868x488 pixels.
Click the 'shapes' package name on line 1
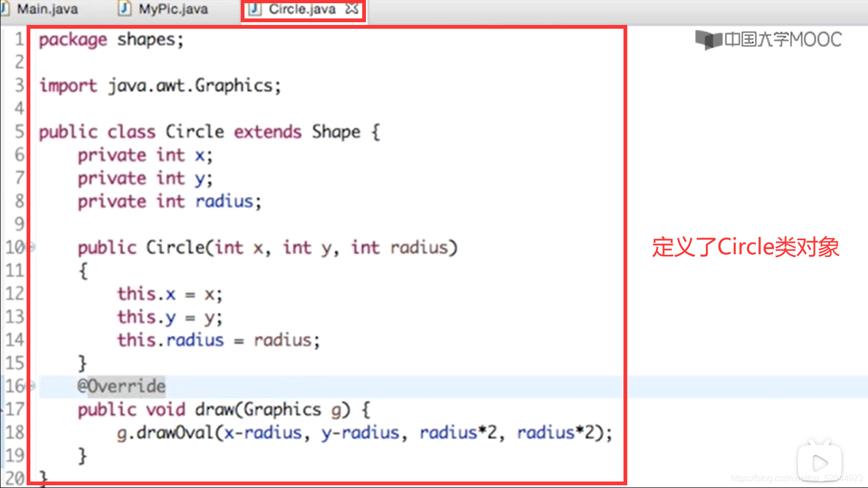(x=146, y=40)
